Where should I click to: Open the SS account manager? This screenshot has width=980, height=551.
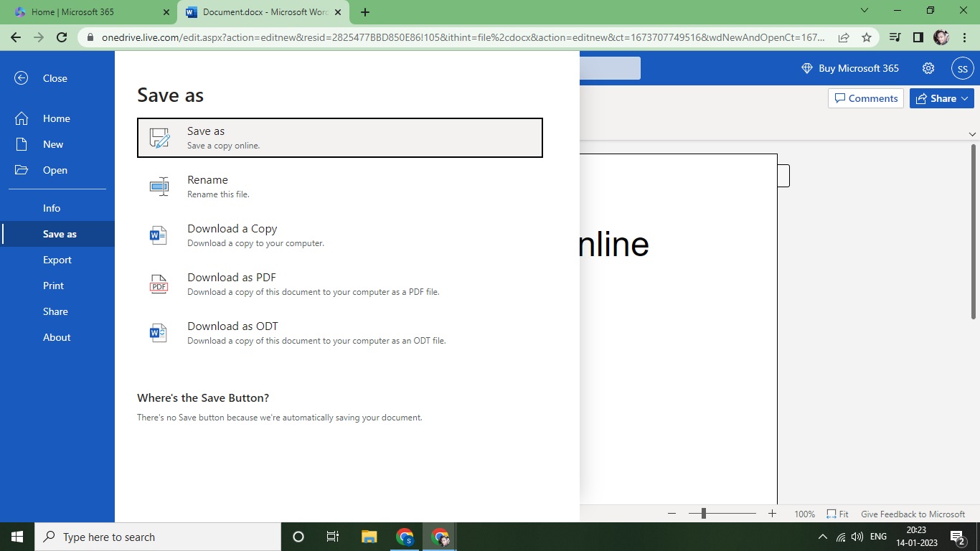[963, 69]
